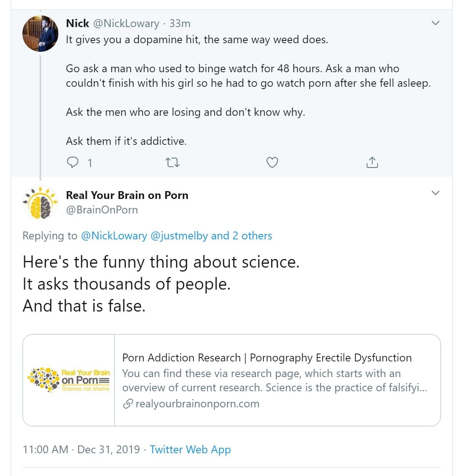
Task: Expand options chevron on Nick's tweet
Action: point(435,23)
